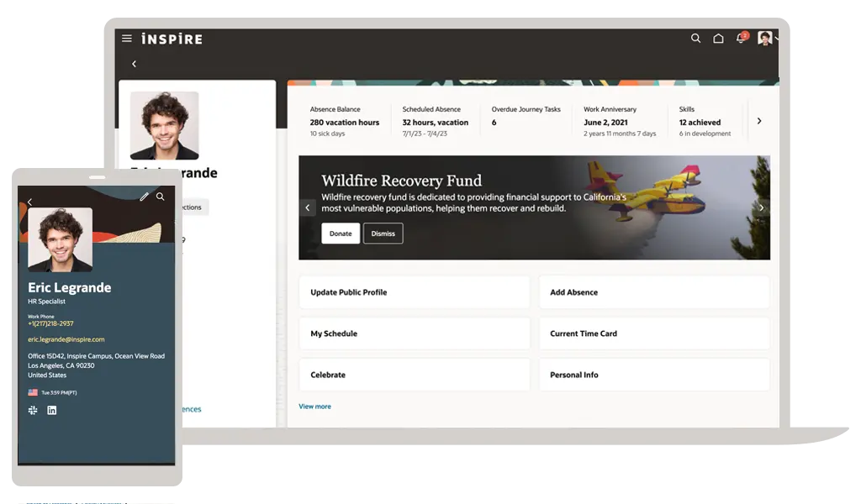Open notifications bell with red badge

point(742,38)
